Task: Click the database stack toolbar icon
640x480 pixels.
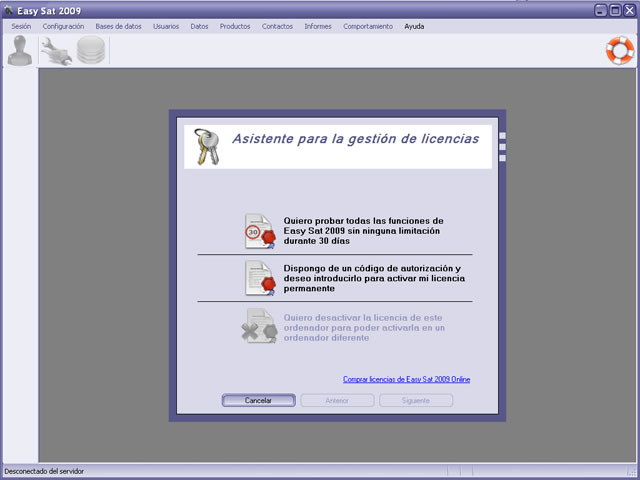Action: coord(91,50)
